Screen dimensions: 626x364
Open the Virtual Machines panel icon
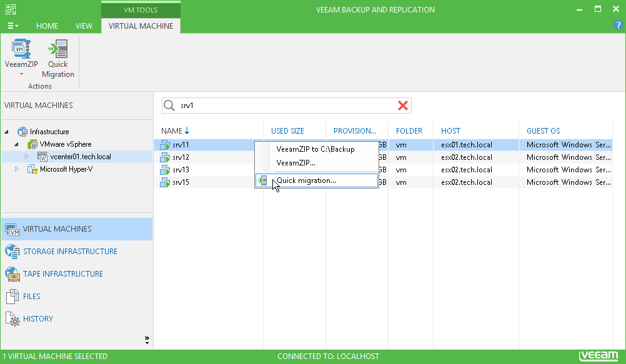click(12, 229)
